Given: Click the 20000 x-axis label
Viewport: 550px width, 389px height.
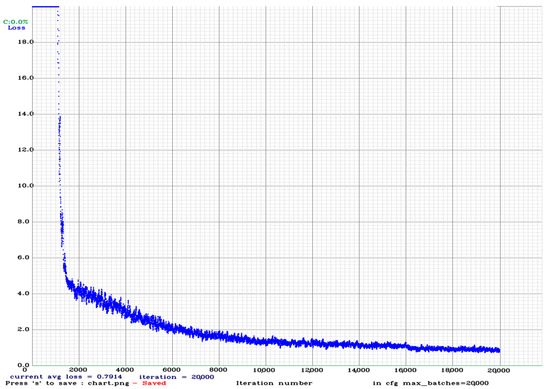Looking at the screenshot, I should coord(499,370).
